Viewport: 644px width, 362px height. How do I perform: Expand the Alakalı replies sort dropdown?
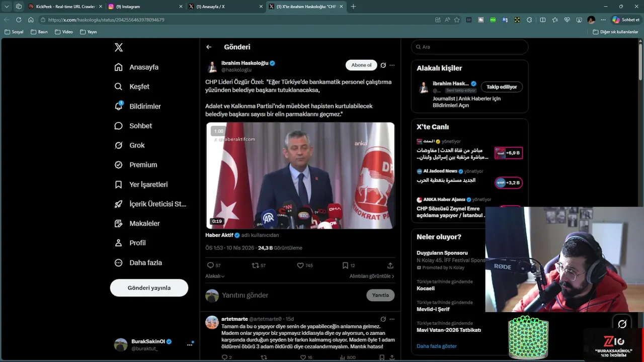[215, 276]
